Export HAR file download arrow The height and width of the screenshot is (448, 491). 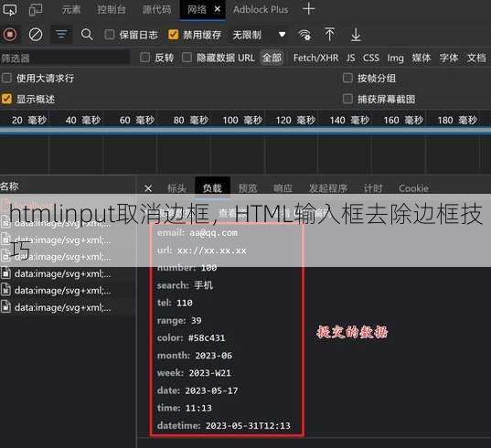pos(356,35)
